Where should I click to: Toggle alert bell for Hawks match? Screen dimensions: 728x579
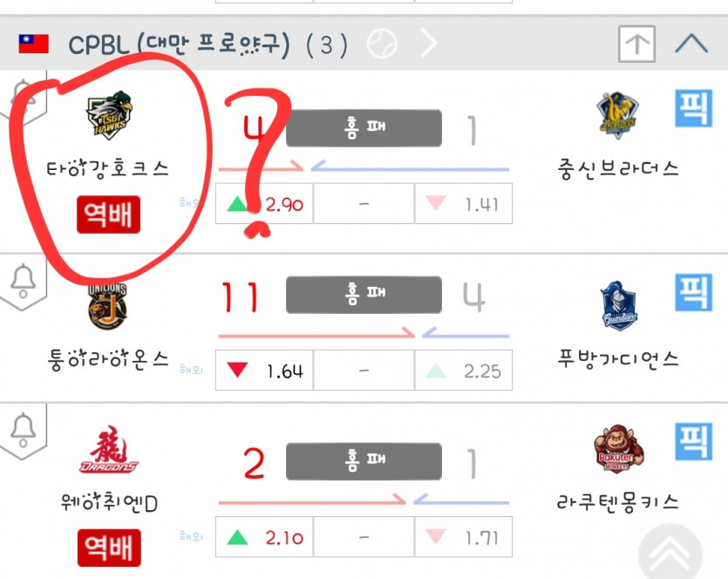point(24,97)
